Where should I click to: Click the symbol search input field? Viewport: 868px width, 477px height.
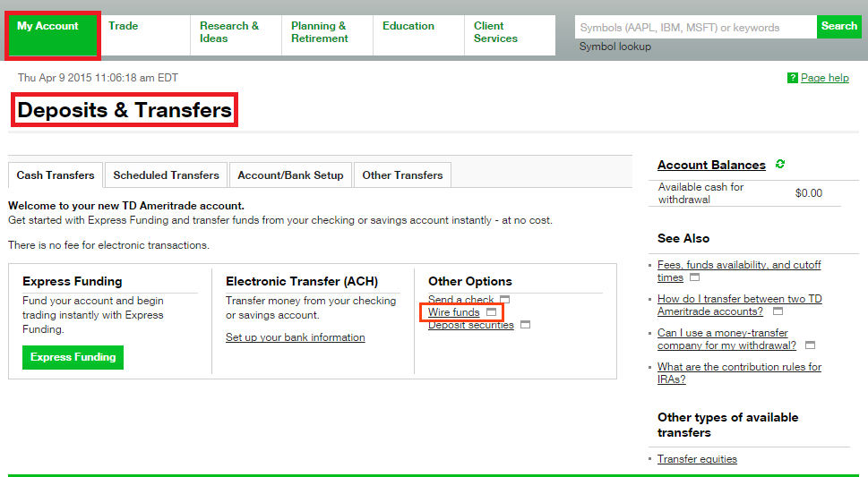pyautogui.click(x=696, y=27)
